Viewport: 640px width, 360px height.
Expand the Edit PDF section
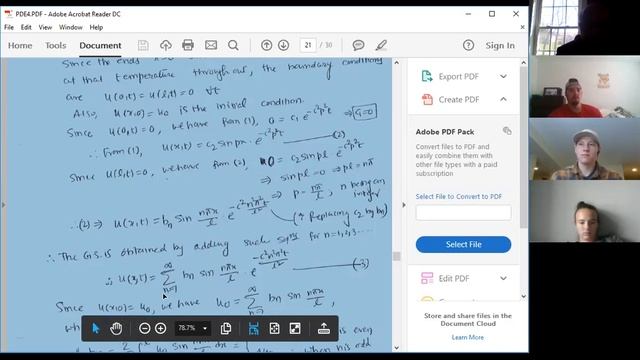(503, 278)
